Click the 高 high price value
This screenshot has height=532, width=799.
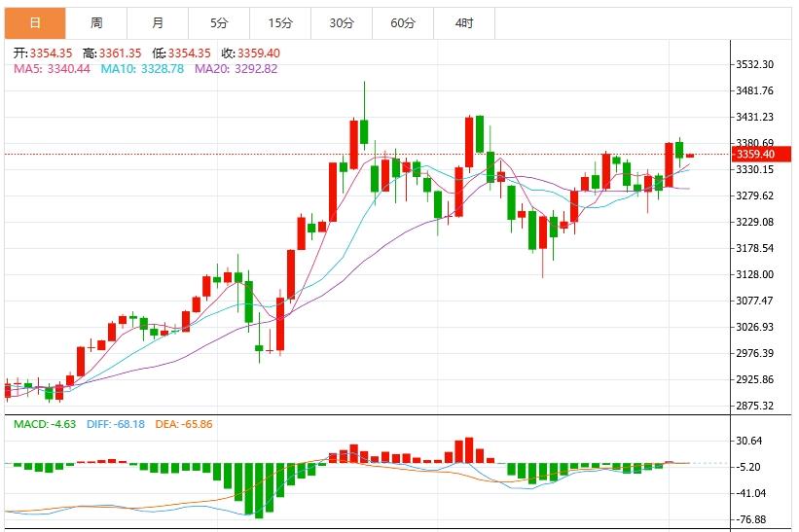coord(125,53)
